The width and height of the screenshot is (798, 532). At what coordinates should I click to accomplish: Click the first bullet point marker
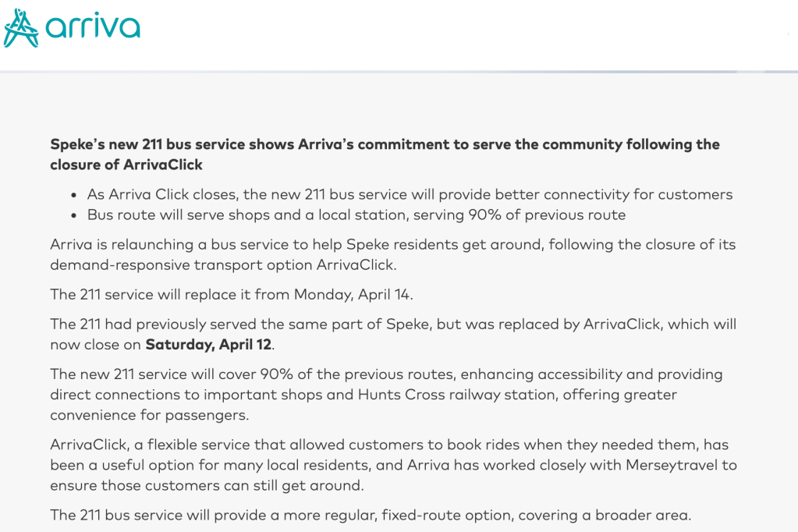(74, 195)
